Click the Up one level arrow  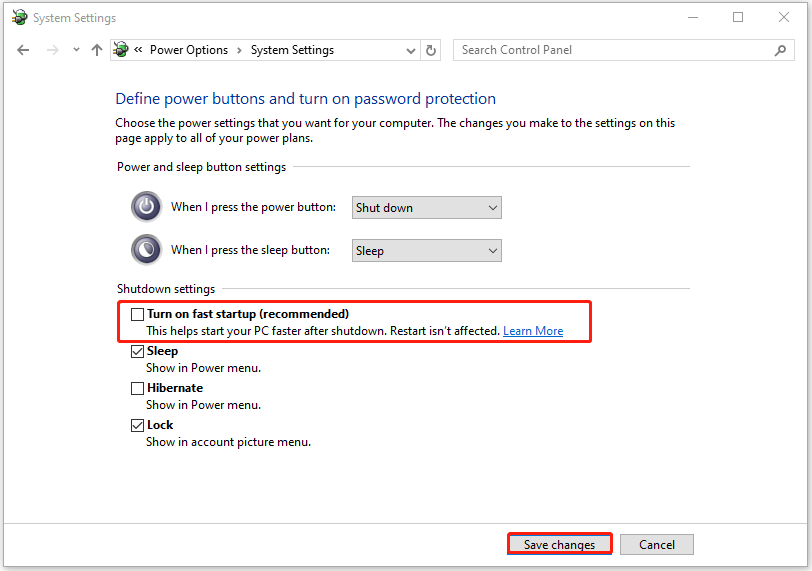[x=97, y=50]
